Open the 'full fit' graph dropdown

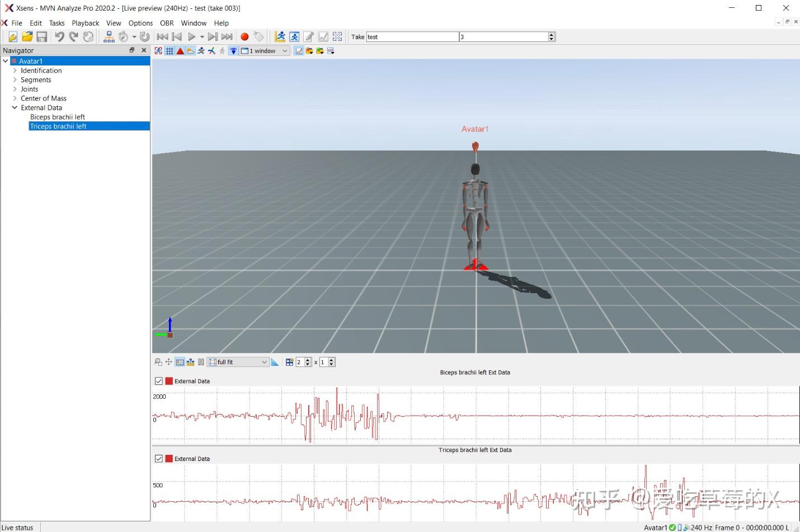click(x=238, y=362)
